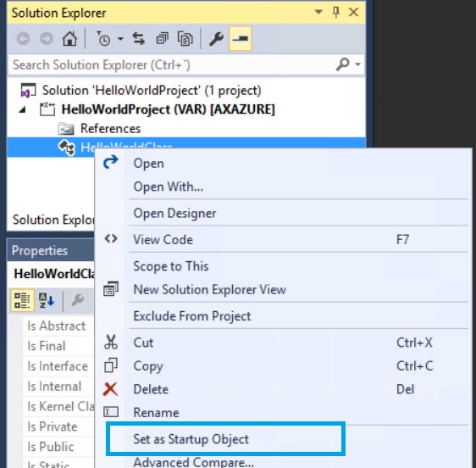Toggle the Preview Selected Items button
This screenshot has width=476, height=468.
coord(241,39)
